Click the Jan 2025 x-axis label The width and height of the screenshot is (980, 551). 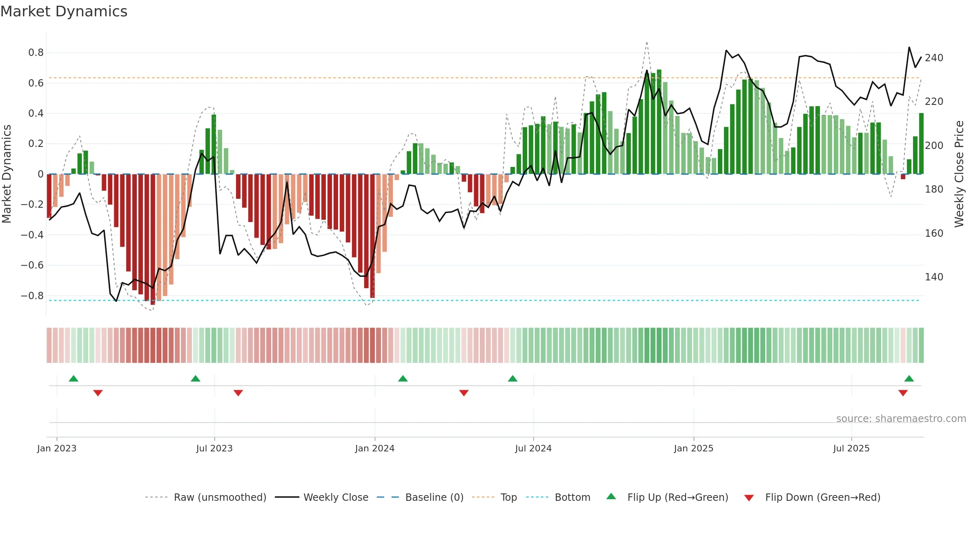pyautogui.click(x=694, y=448)
